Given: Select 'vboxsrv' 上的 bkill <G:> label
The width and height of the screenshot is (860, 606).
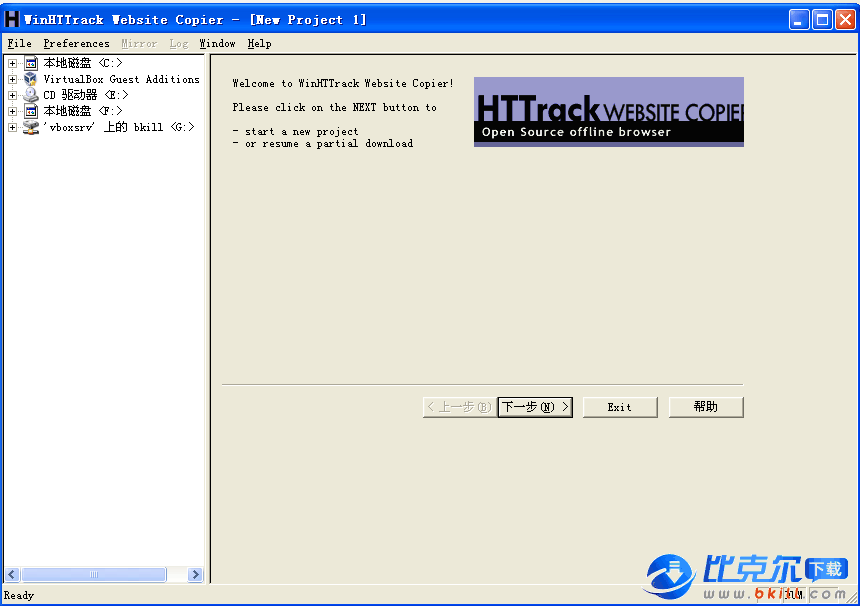Looking at the screenshot, I should [x=119, y=127].
